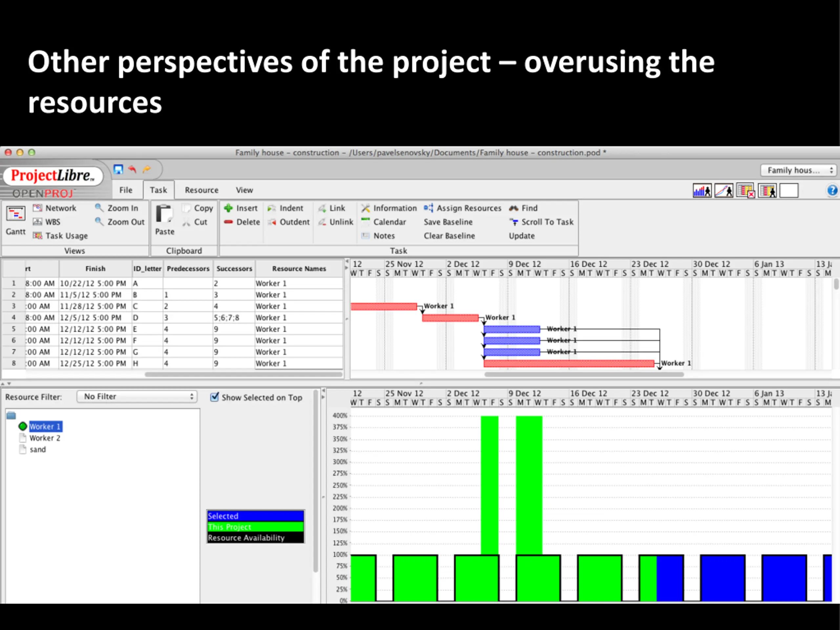Viewport: 840px width, 630px height.
Task: Toggle the charts sub-view icon
Action: point(724,191)
